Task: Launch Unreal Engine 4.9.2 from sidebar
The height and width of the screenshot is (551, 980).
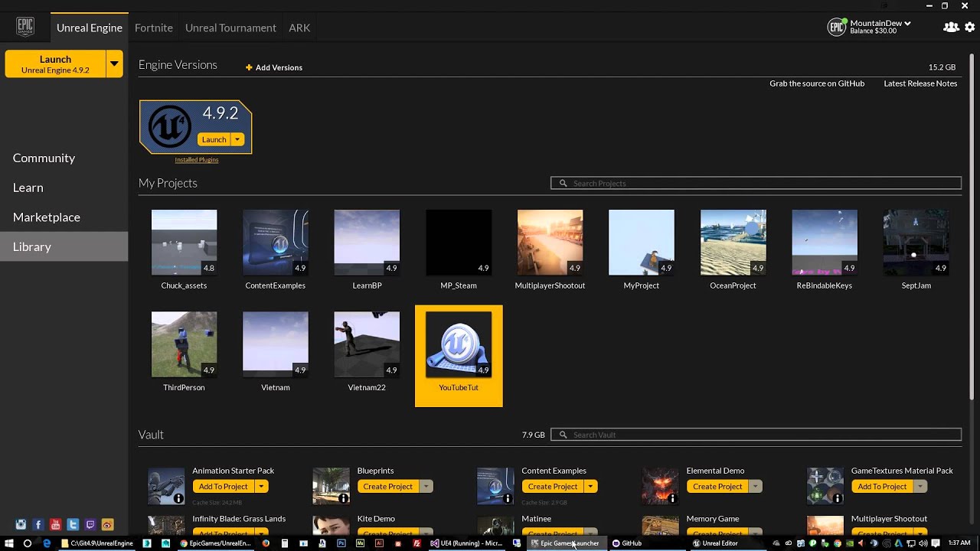Action: [55, 64]
